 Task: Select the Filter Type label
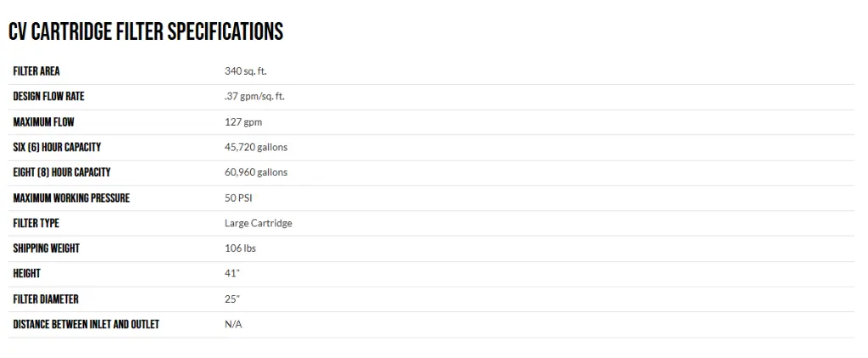[x=36, y=223]
